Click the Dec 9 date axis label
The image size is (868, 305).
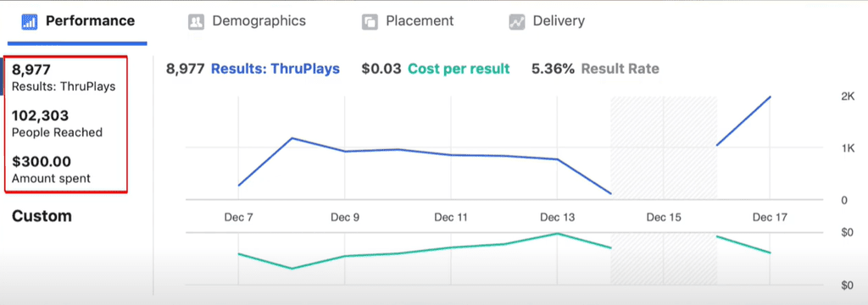(345, 218)
